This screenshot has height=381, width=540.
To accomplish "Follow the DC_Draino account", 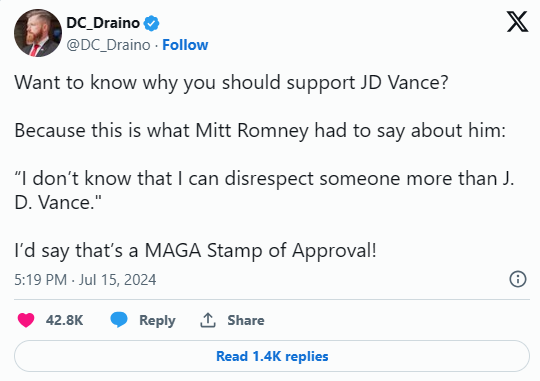I will (185, 45).
